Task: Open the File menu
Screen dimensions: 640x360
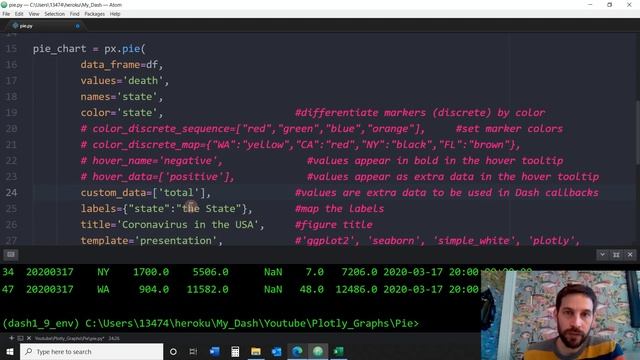Action: (x=6, y=14)
